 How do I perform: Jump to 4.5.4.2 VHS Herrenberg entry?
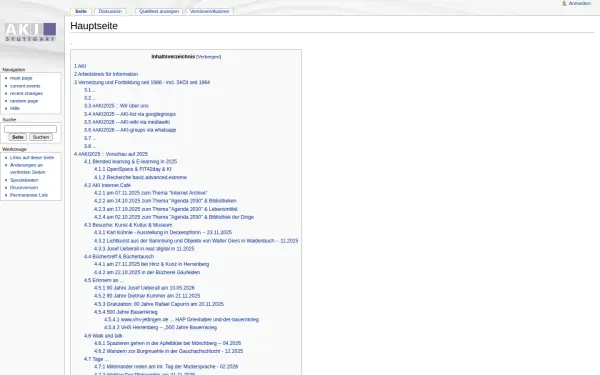(x=160, y=328)
